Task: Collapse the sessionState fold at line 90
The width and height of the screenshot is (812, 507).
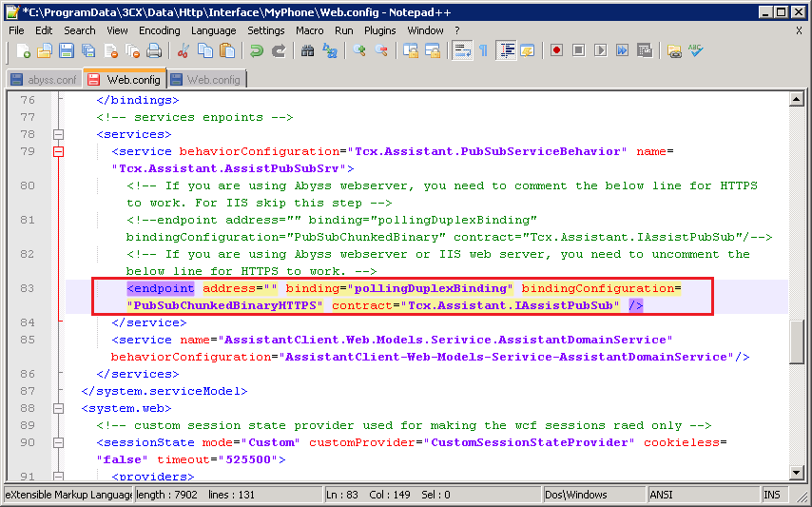Action: click(x=59, y=442)
